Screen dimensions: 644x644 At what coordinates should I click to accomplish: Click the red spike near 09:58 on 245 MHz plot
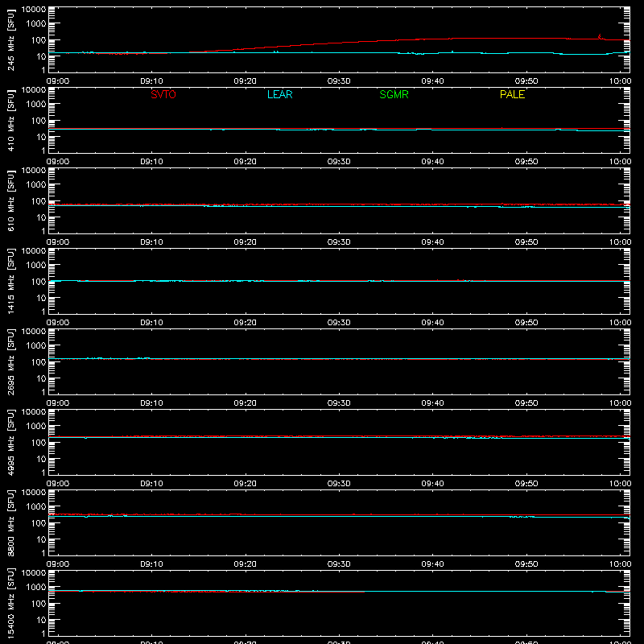600,36
